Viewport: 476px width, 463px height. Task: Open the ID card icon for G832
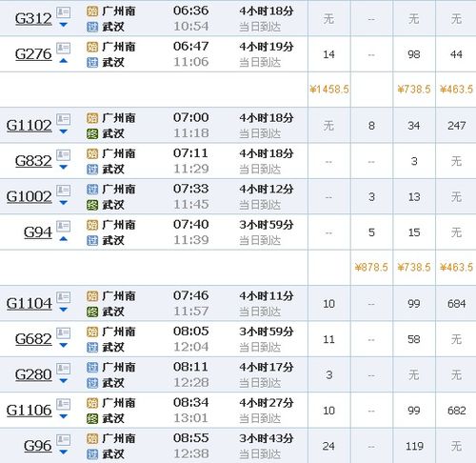63,155
